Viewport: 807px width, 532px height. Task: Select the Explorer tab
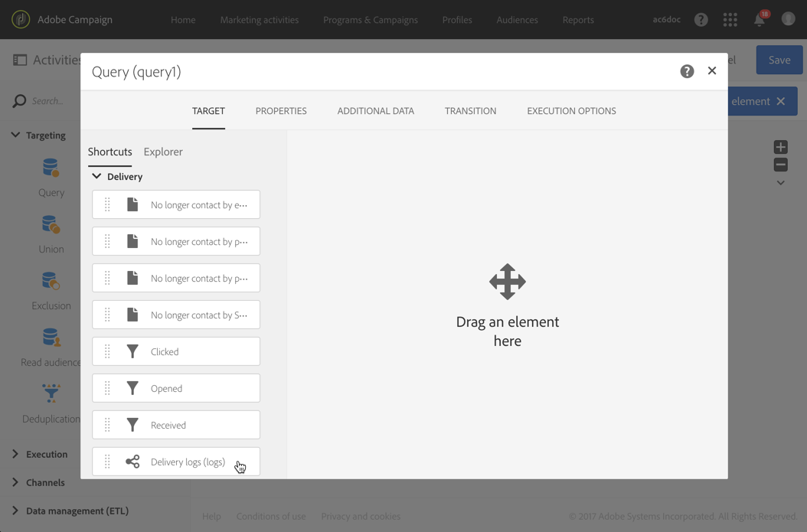[x=163, y=152]
